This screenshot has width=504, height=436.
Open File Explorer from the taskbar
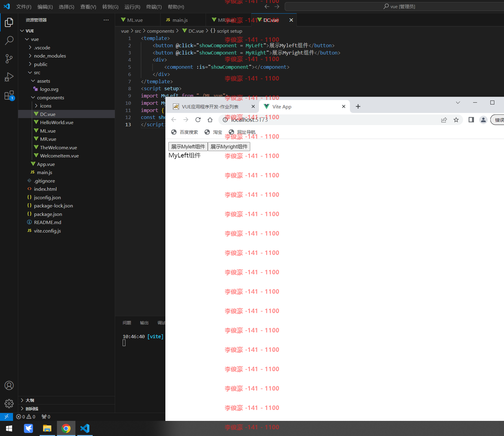[47, 428]
